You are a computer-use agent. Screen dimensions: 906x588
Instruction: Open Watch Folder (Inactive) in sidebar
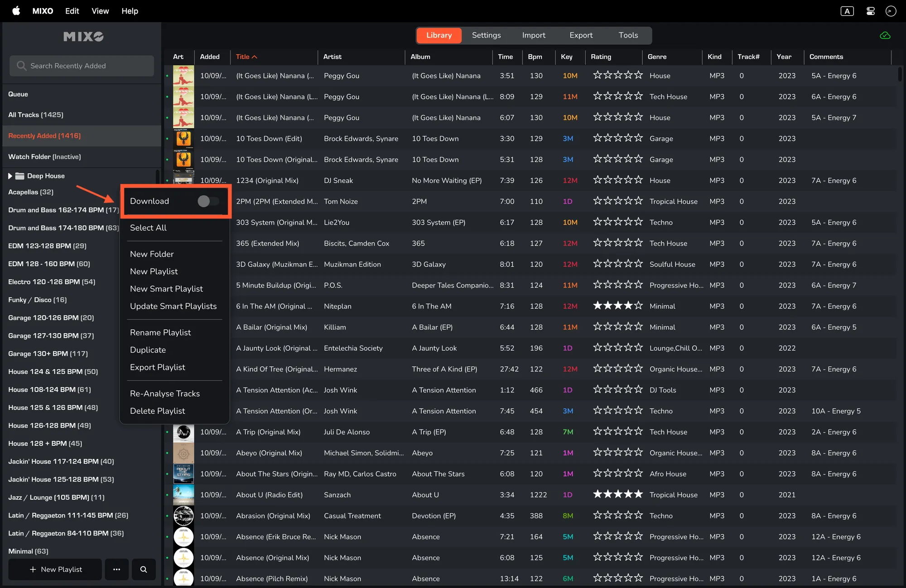pyautogui.click(x=44, y=157)
